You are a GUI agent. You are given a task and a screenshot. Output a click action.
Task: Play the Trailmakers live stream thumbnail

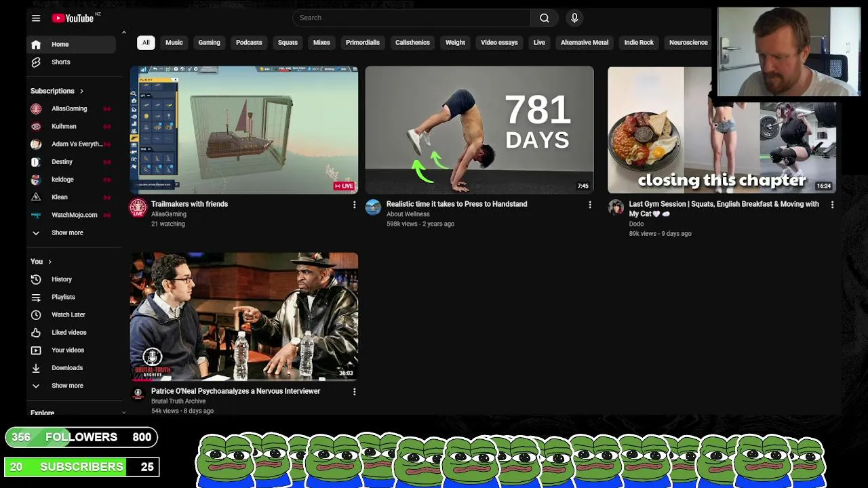(x=244, y=129)
